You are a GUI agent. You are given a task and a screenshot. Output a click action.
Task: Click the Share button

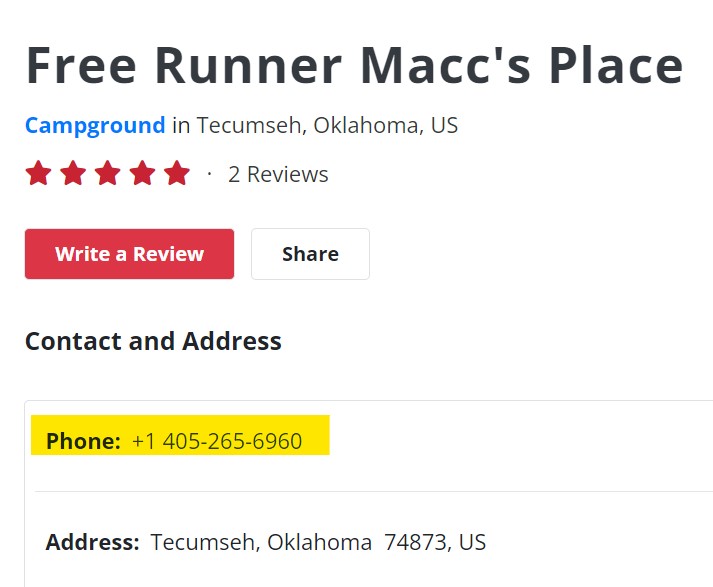point(310,254)
